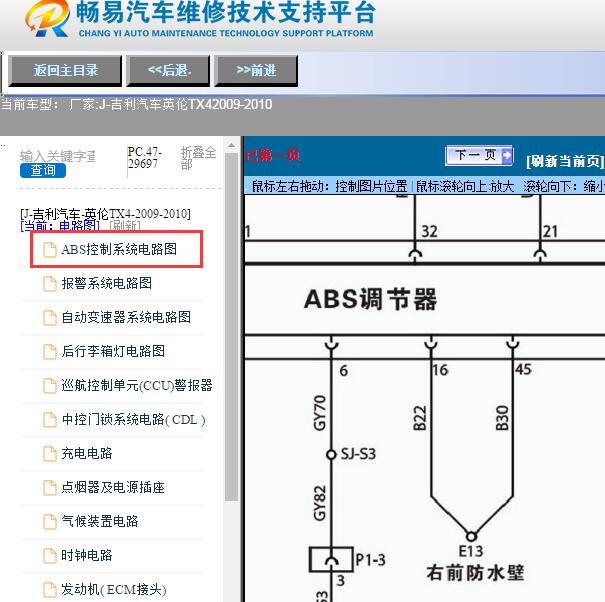Open 报警系统电路图 entry
The image size is (605, 602).
[x=106, y=283]
